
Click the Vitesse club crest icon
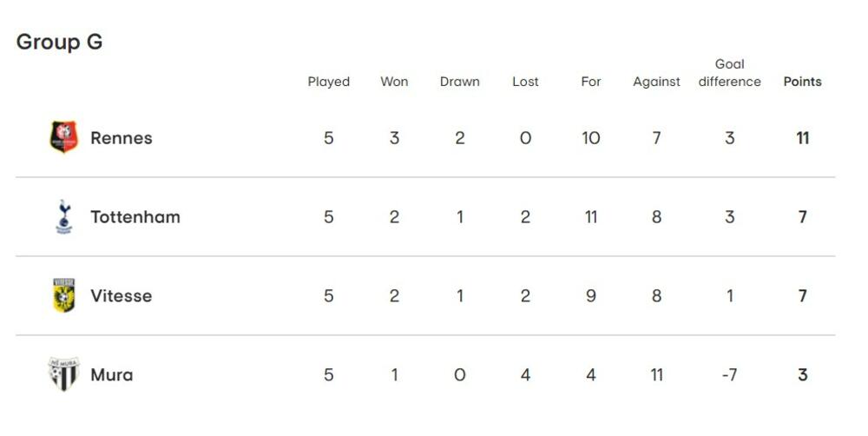(63, 296)
